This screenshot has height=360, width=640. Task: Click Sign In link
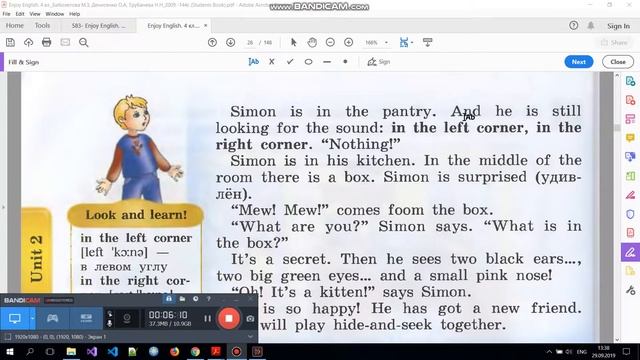[618, 26]
